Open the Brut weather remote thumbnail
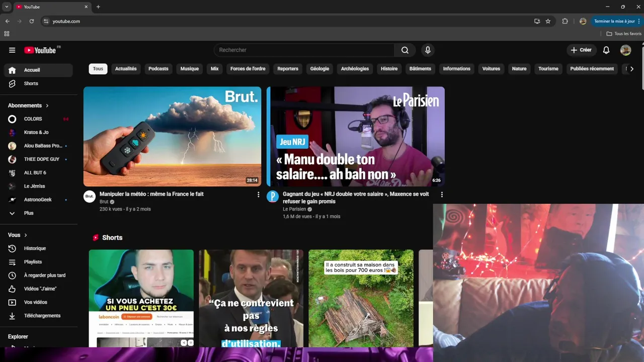This screenshot has height=362, width=644. pyautogui.click(x=172, y=136)
